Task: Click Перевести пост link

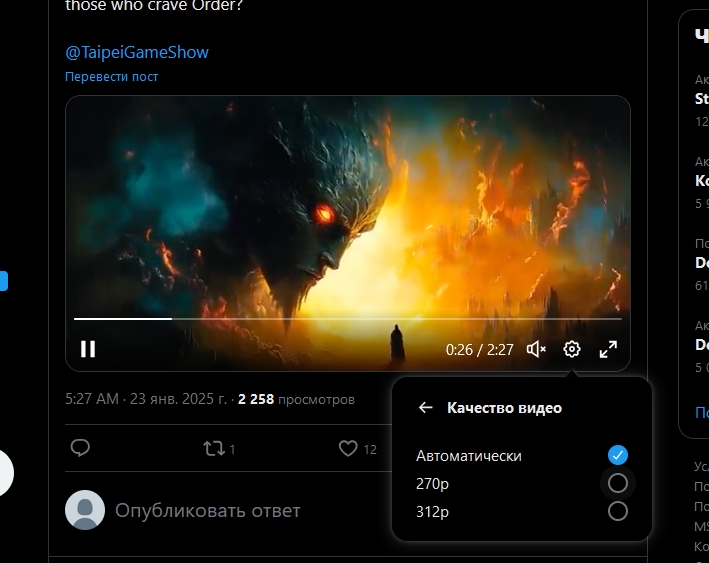Action: pos(112,76)
